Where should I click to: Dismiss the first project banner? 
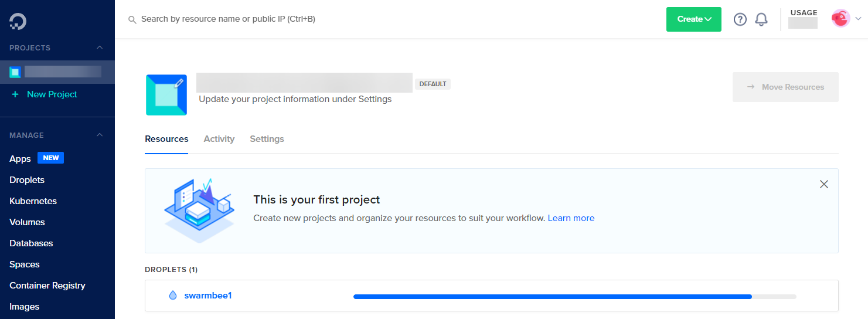pyautogui.click(x=823, y=184)
